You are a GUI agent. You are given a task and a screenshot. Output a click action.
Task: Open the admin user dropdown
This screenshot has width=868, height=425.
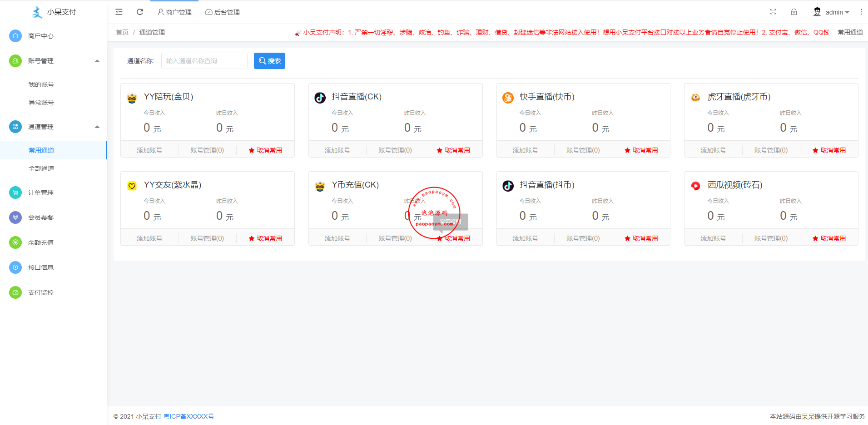click(831, 12)
